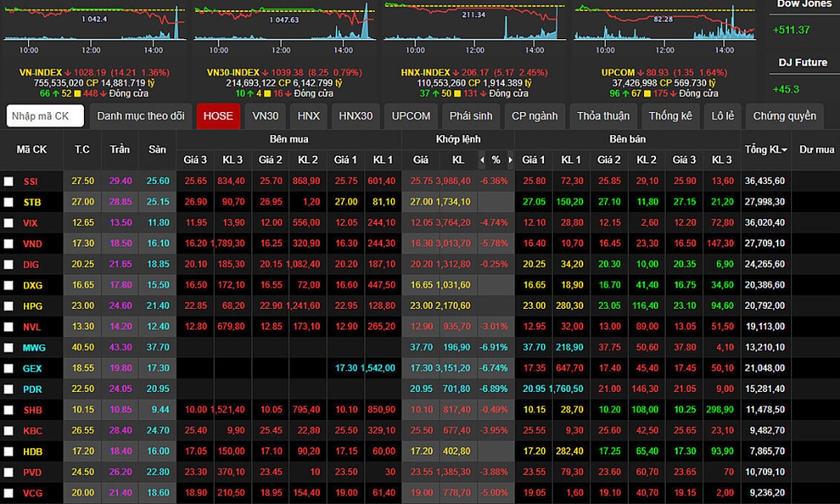Check the HPG row checkbox
The image size is (840, 504).
[9, 306]
